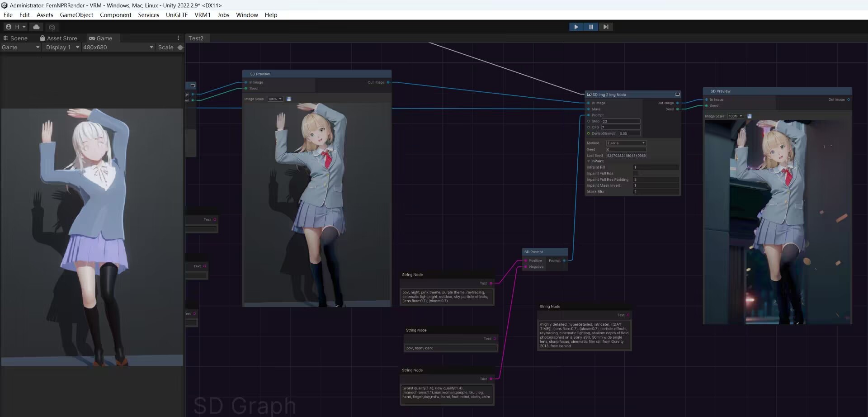Switch to the Asset Store tab
Image resolution: width=868 pixels, height=417 pixels.
tap(58, 38)
